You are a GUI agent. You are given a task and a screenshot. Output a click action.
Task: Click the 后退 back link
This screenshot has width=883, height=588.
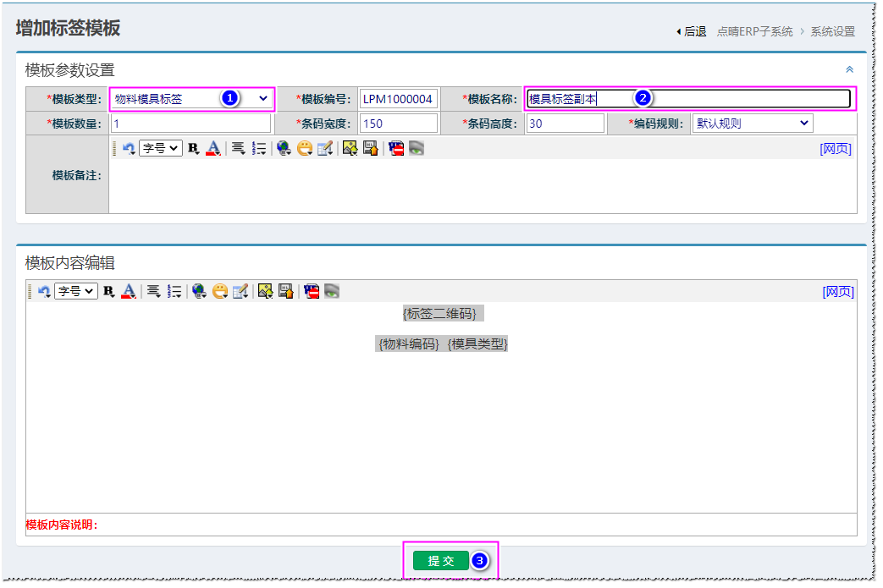pyautogui.click(x=691, y=31)
